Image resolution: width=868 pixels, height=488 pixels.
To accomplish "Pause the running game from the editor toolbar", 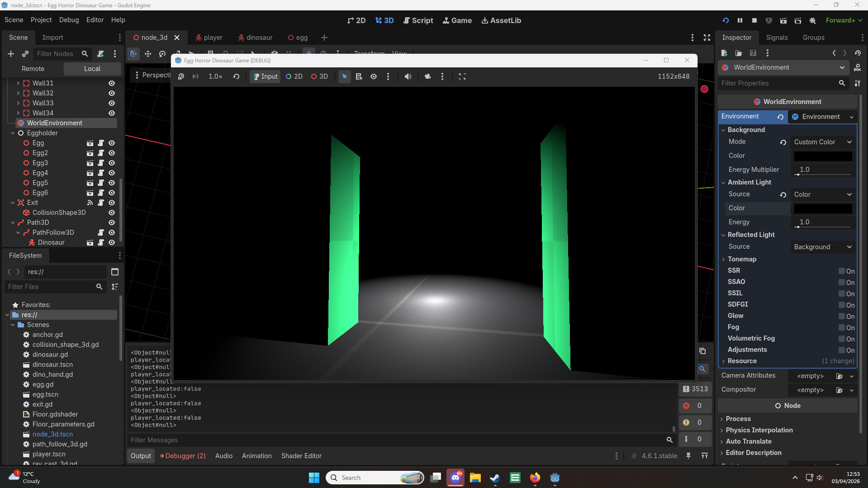I will tap(740, 20).
